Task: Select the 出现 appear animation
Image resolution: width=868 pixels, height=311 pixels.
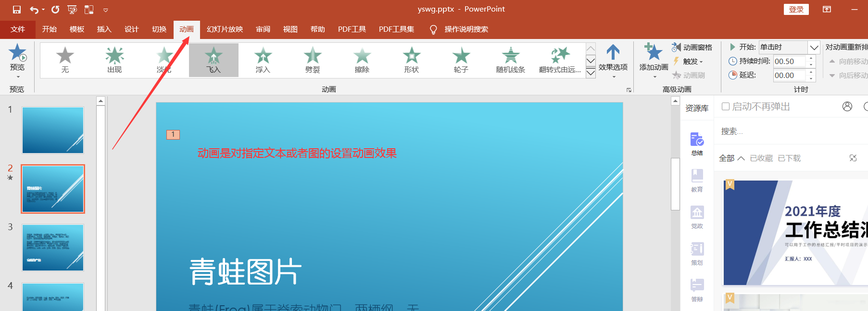Action: point(114,60)
